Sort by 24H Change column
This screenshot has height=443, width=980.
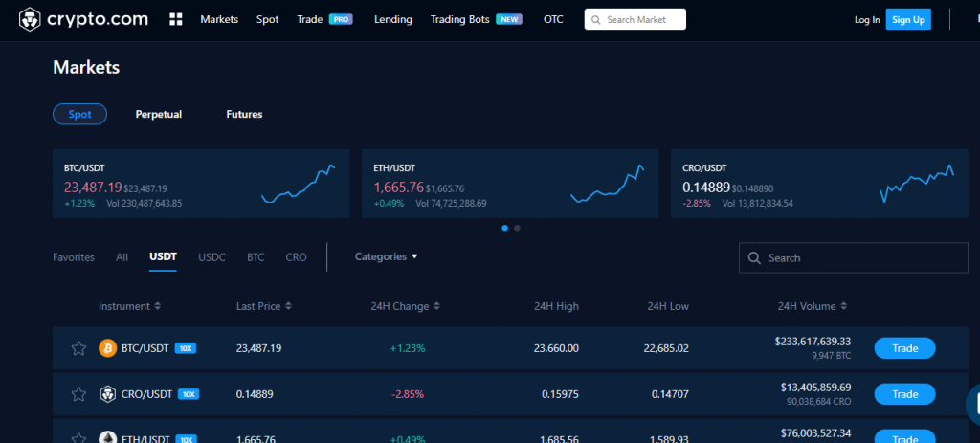[405, 306]
